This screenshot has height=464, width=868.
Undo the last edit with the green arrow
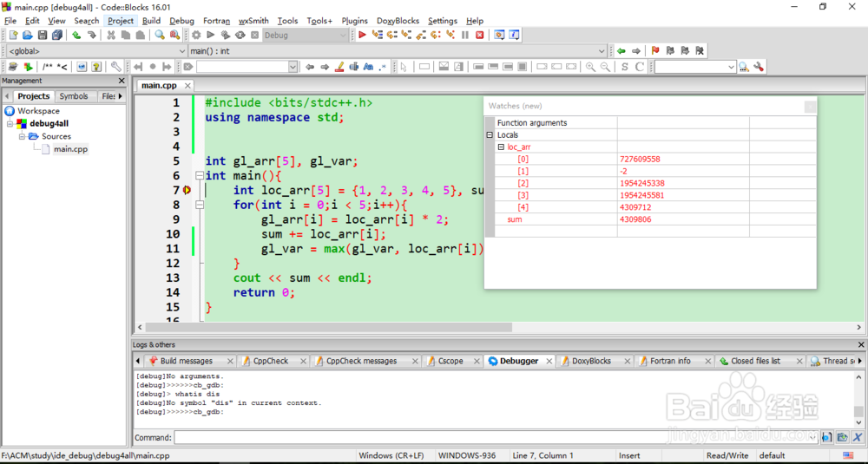pyautogui.click(x=76, y=35)
